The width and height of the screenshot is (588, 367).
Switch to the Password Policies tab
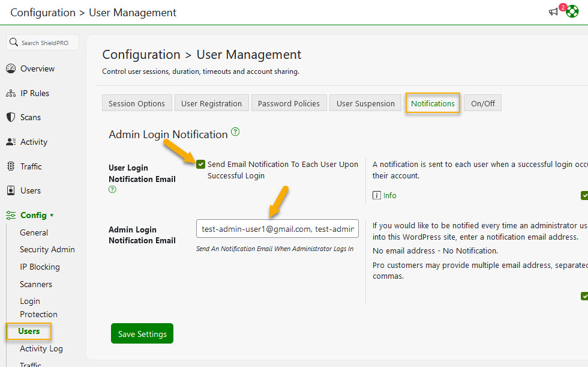289,103
